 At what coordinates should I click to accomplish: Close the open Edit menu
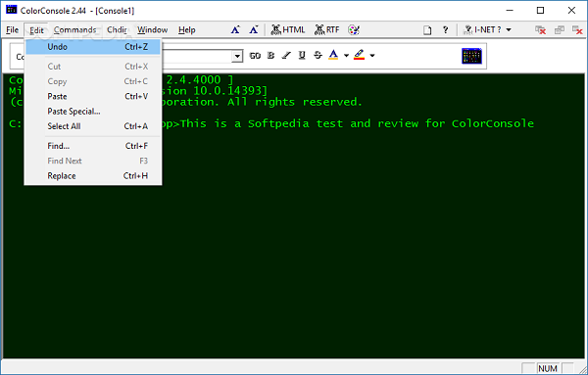click(x=36, y=30)
